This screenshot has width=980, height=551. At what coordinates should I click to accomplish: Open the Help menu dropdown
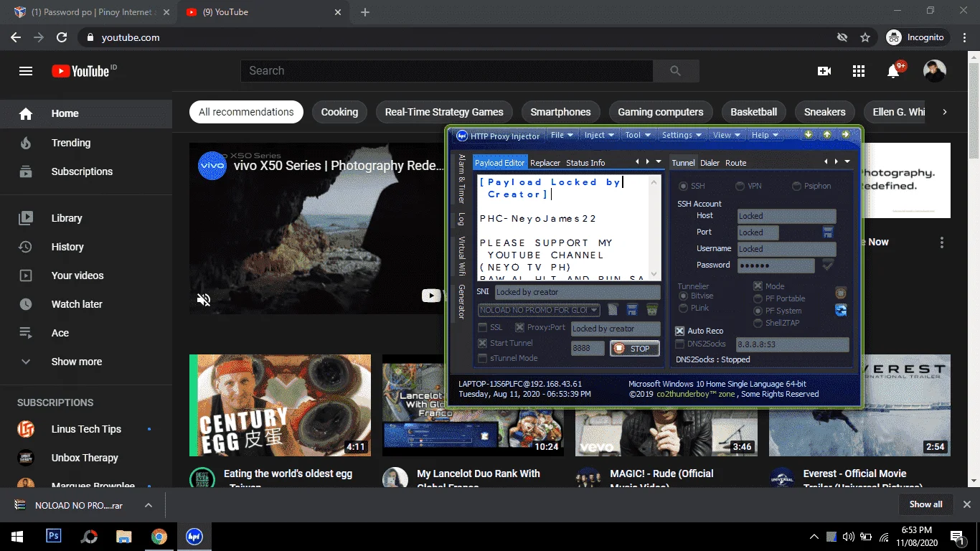tap(765, 135)
